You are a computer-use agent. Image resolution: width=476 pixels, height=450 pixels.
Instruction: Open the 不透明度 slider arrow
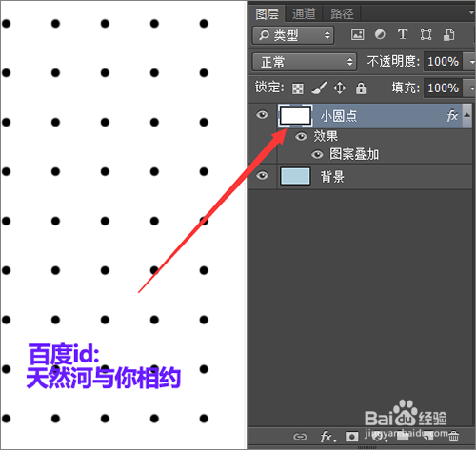click(469, 62)
